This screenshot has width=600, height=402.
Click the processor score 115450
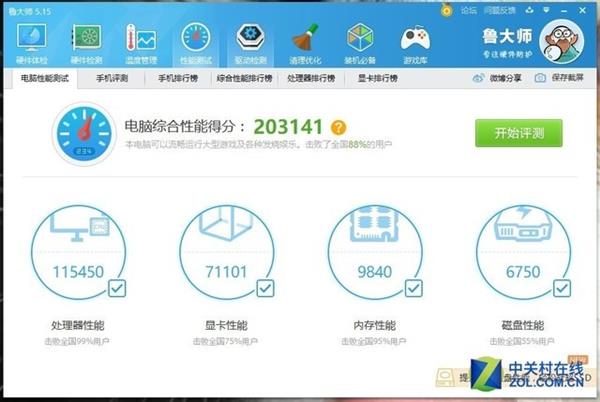tap(78, 272)
